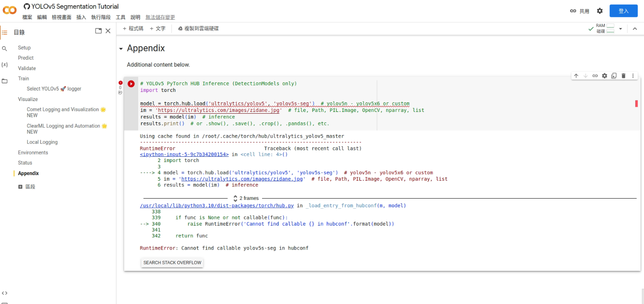Run the Appendix code cell
This screenshot has width=644, height=304.
(x=131, y=84)
